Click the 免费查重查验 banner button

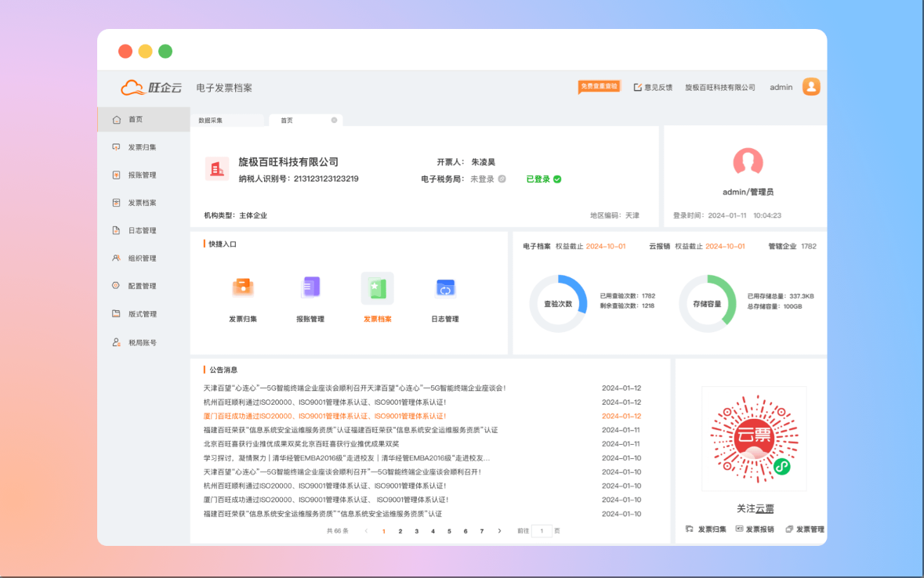pos(599,86)
